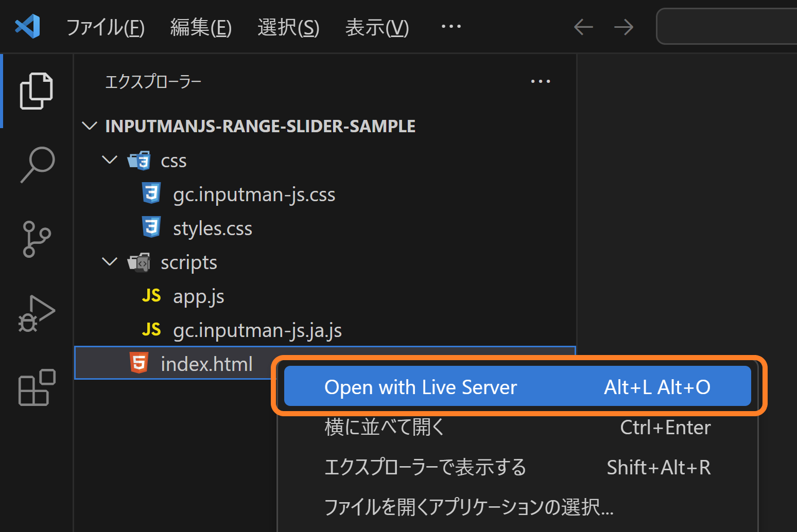Viewport: 797px width, 532px height.
Task: Select styles.css file name
Action: point(213,228)
